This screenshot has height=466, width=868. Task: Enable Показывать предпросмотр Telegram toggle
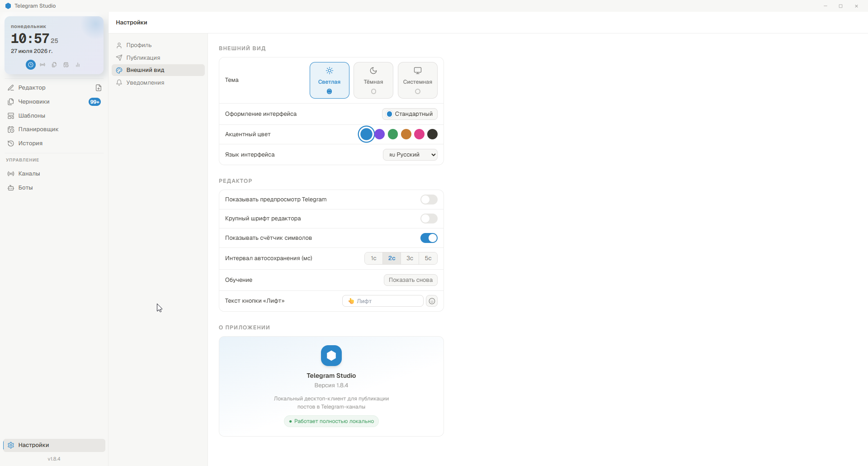429,200
